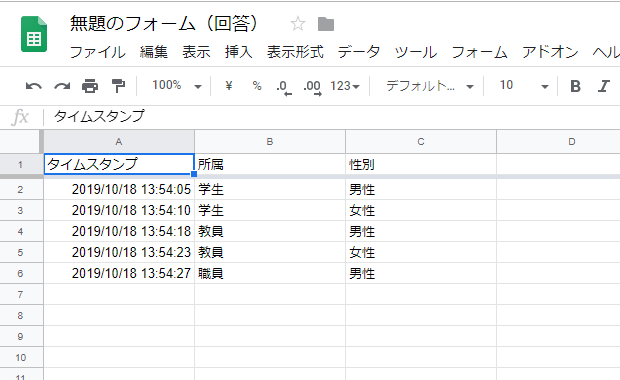Open the 編集 menu

[154, 52]
